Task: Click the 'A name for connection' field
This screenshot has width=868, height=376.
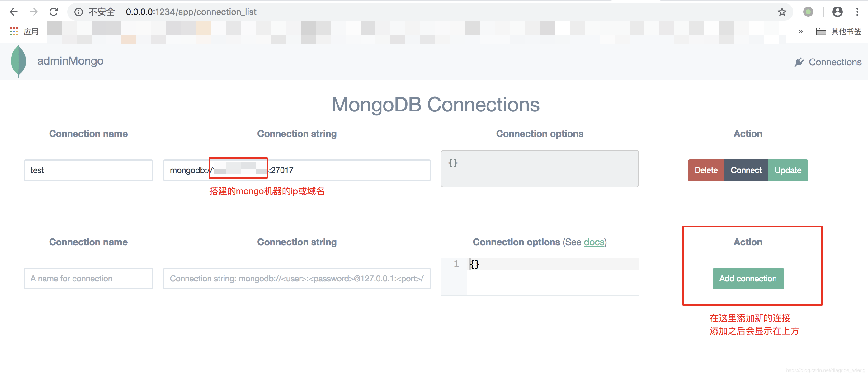Action: [88, 279]
